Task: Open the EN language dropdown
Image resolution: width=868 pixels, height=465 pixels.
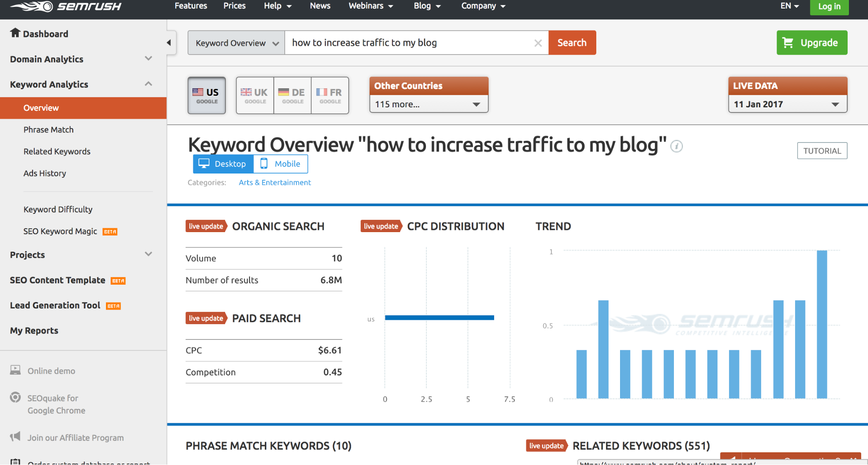Action: tap(789, 6)
